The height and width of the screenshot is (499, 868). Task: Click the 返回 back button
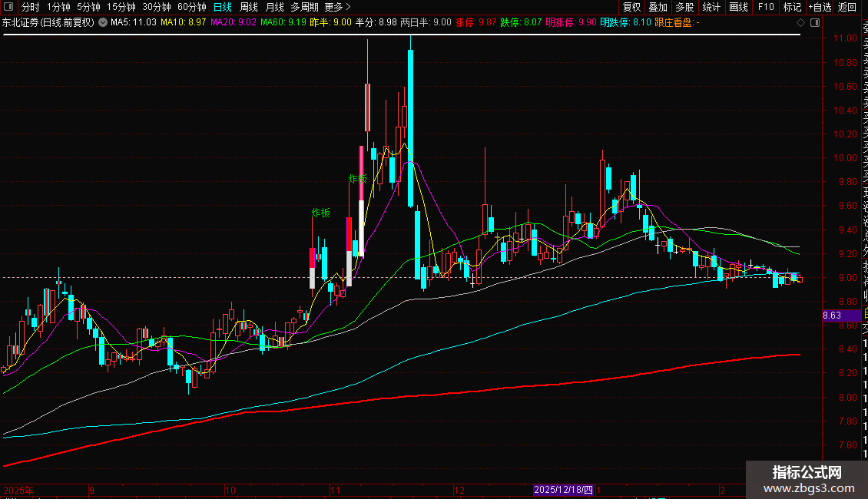(847, 7)
